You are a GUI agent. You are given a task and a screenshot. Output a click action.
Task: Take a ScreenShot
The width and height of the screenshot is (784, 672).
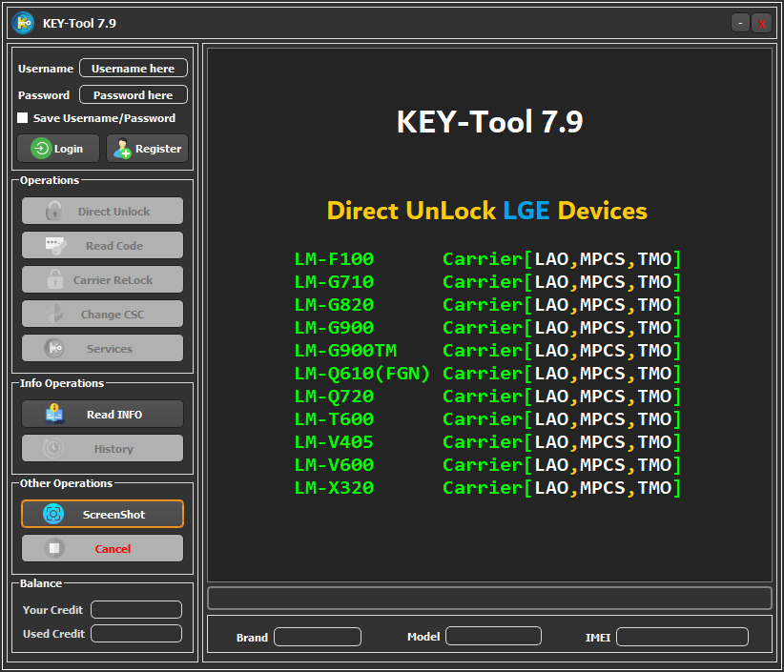coord(102,514)
